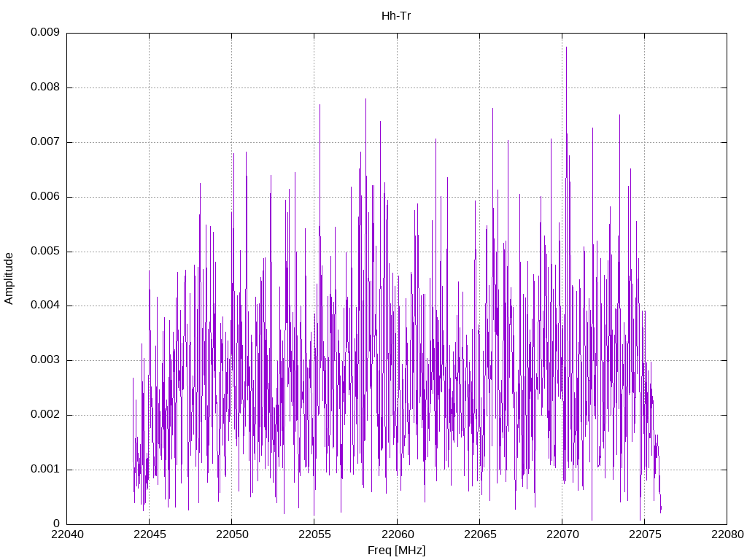Image resolution: width=747 pixels, height=560 pixels.
Task: Click the x-axis tick label 22070
Action: pos(562,534)
